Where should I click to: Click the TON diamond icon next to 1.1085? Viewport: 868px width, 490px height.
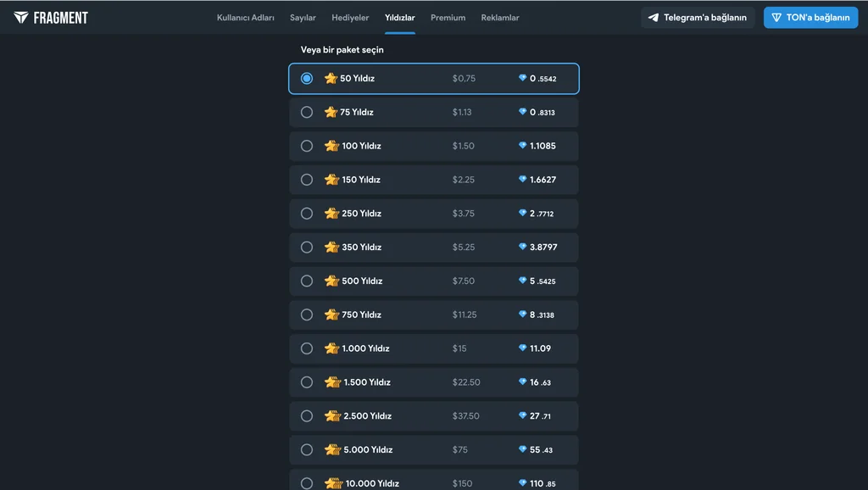click(x=522, y=146)
